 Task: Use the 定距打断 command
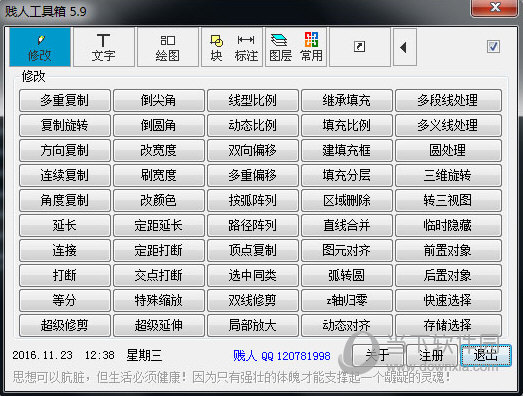159,250
